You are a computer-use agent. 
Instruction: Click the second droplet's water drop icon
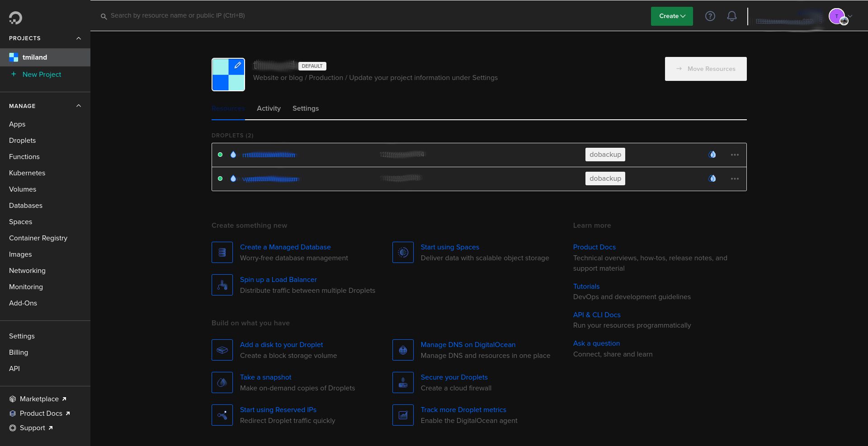coord(233,178)
